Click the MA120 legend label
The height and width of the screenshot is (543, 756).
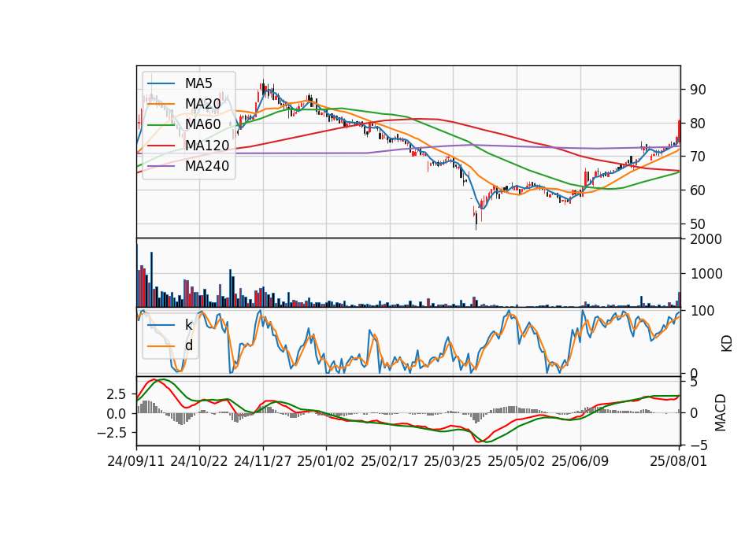coord(207,146)
